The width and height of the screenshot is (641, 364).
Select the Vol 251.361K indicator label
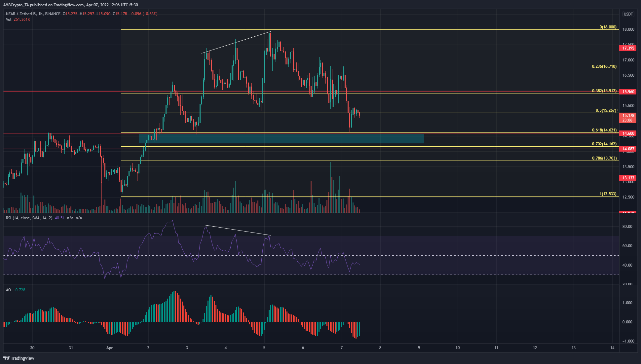[x=18, y=19]
